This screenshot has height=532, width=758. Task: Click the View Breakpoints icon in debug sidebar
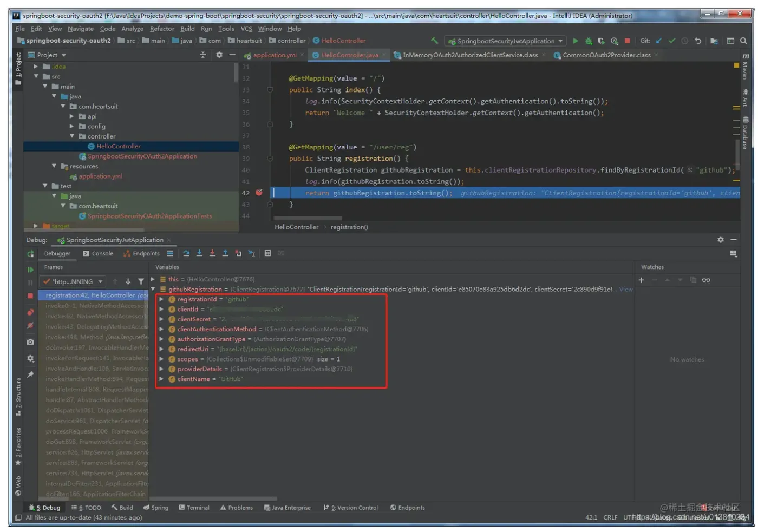coord(30,312)
